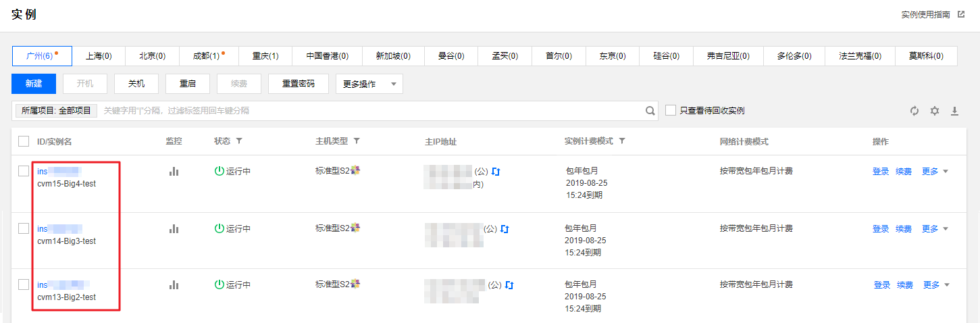
Task: Switch to the 成都(1) region tab
Action: pos(208,56)
